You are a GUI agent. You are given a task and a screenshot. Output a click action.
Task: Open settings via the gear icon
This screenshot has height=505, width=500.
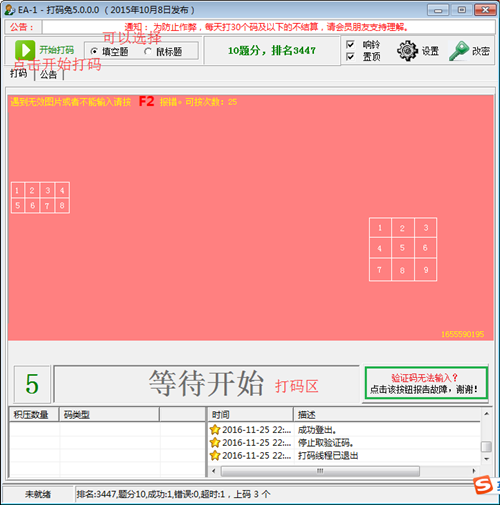407,51
